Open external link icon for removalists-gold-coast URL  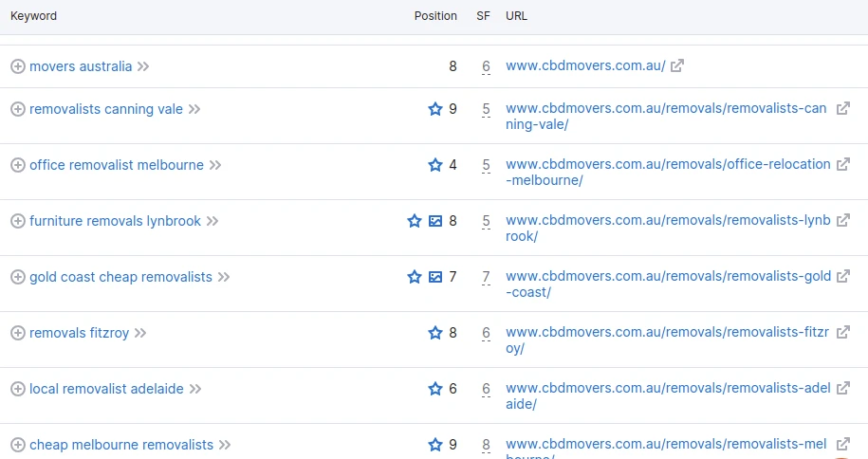point(843,276)
